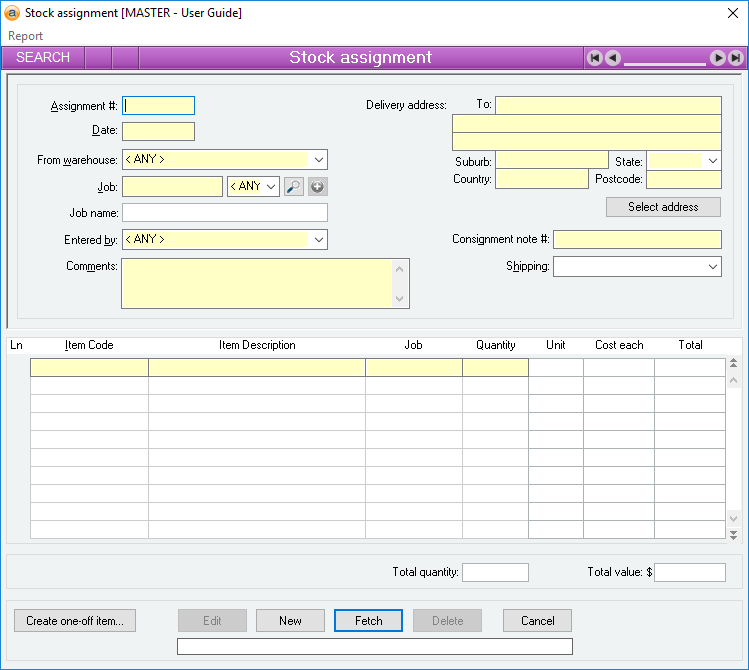
Task: Click the job search magnifier icon
Action: [294, 186]
